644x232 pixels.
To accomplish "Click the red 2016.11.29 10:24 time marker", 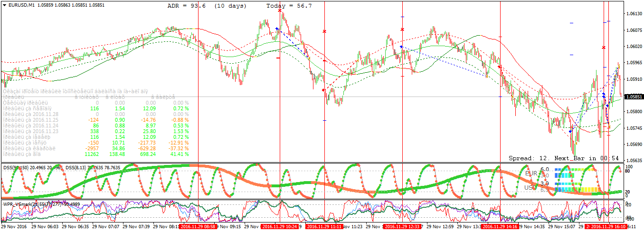I will tap(279, 227).
